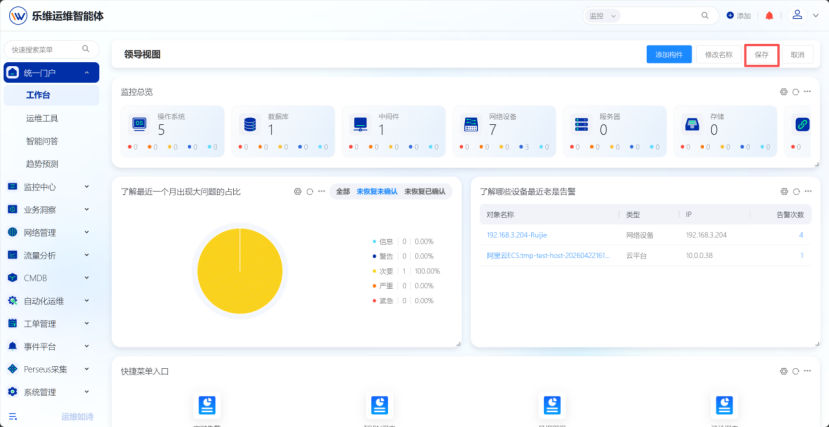The width and height of the screenshot is (829, 427).
Task: Select the 未恢复已确认 filter tab
Action: pos(425,191)
